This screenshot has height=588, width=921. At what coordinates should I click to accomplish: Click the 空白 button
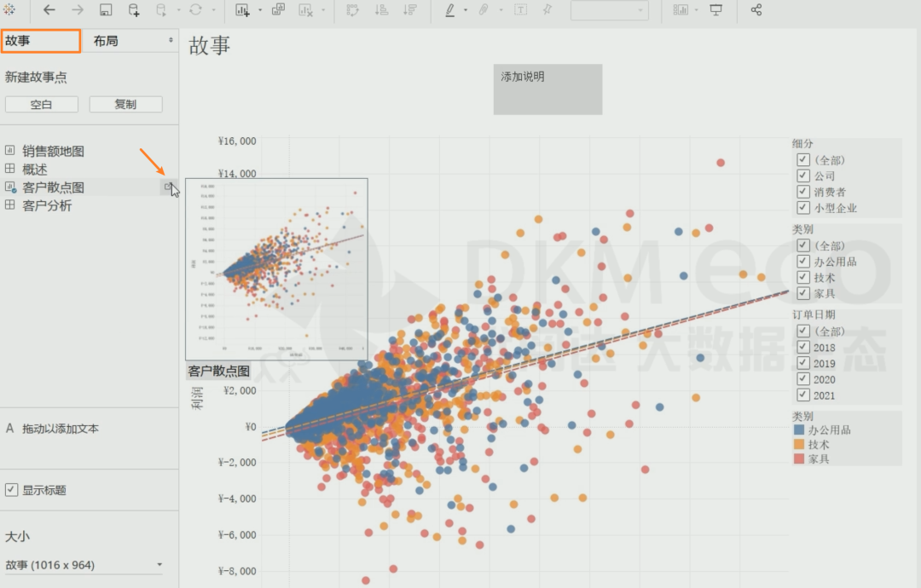tap(42, 104)
